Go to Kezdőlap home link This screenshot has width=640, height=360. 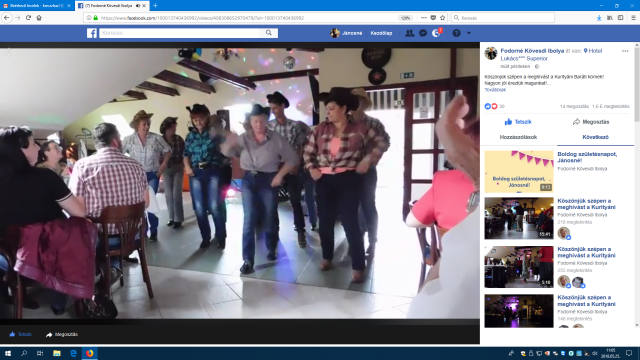[381, 33]
